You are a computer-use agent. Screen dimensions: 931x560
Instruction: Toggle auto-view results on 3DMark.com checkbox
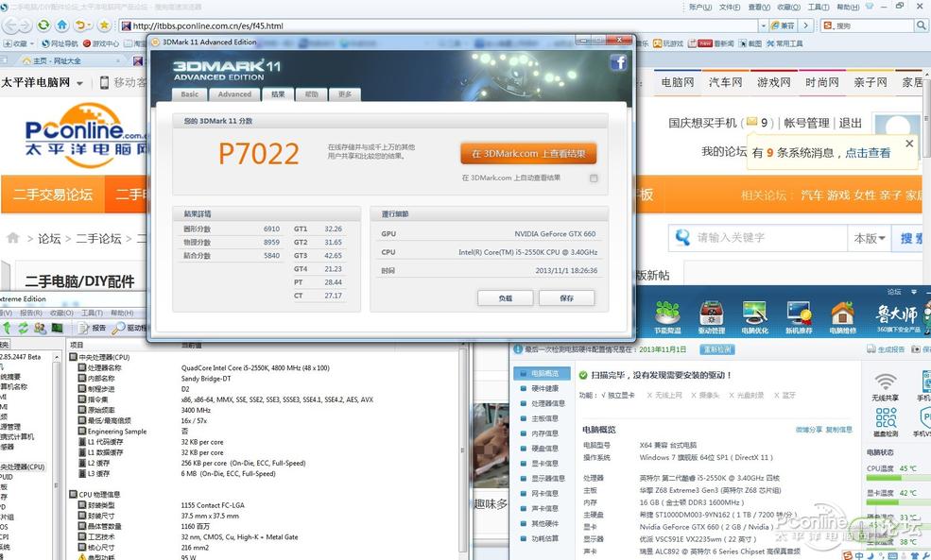(x=594, y=178)
